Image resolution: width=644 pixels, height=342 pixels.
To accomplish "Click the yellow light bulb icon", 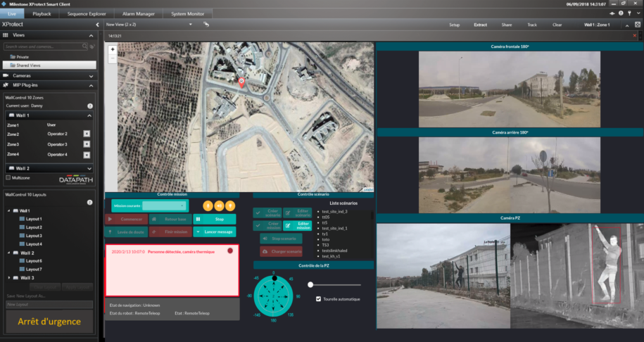I will 230,206.
